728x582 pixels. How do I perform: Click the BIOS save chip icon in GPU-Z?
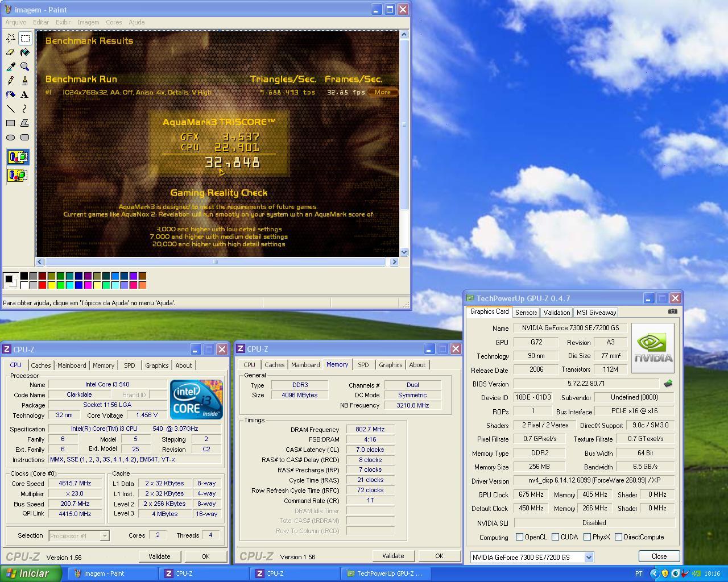[668, 384]
